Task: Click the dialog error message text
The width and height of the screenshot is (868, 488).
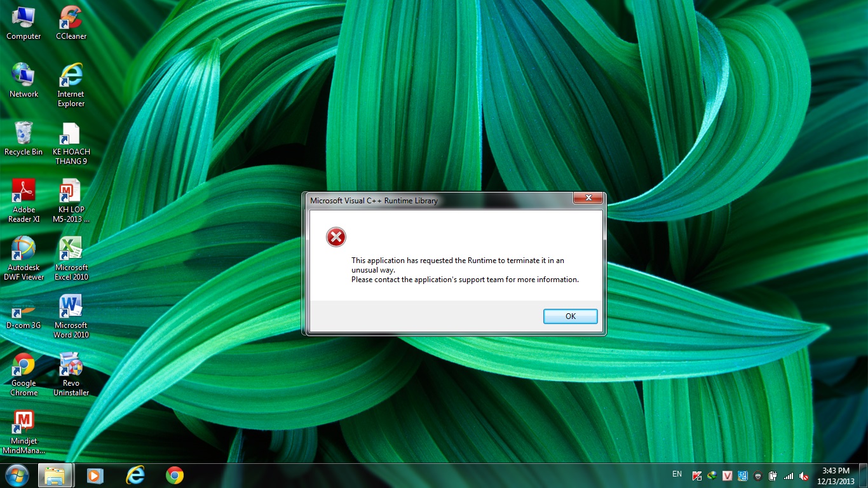Action: 465,270
